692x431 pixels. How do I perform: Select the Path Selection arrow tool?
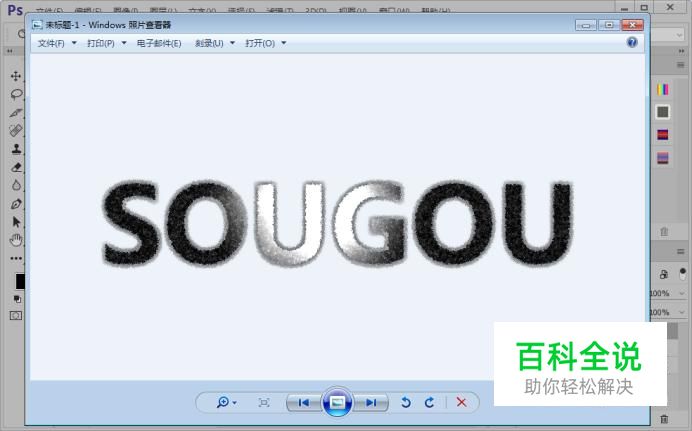[17, 222]
